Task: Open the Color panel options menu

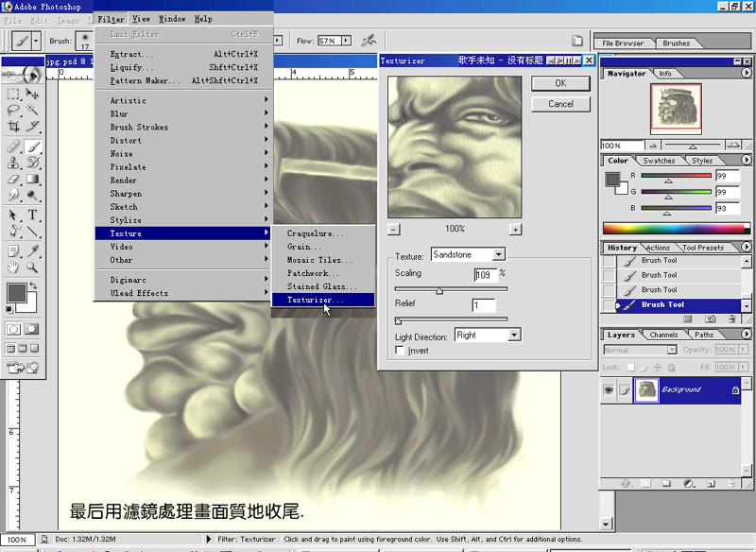Action: [746, 160]
